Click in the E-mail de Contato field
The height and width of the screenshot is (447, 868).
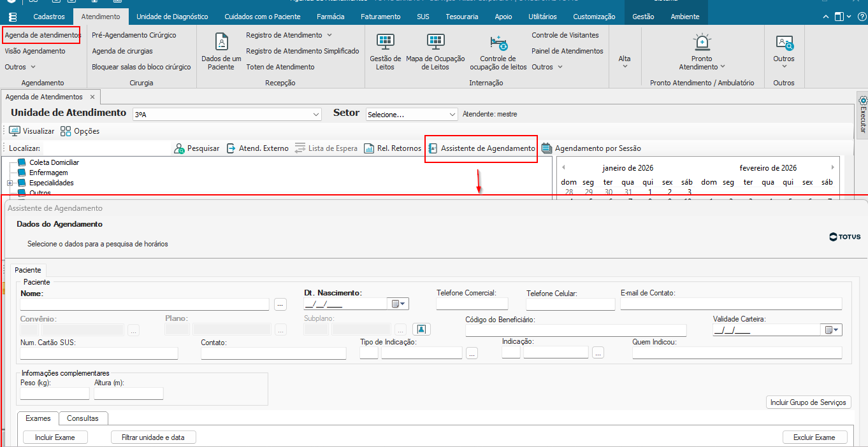click(x=731, y=304)
